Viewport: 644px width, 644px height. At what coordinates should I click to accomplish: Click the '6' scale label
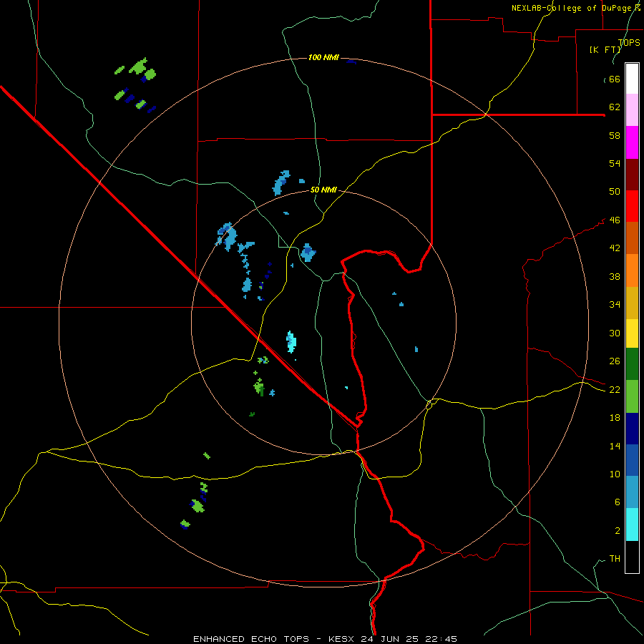(617, 502)
